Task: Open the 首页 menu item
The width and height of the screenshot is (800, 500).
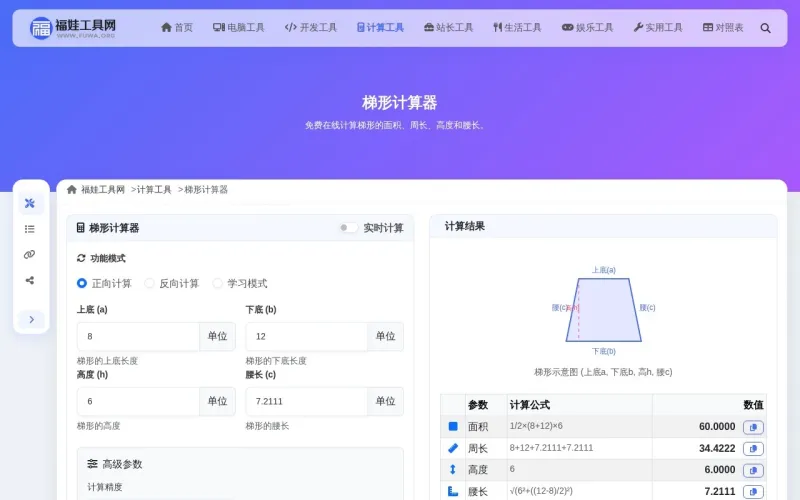Action: click(x=177, y=28)
